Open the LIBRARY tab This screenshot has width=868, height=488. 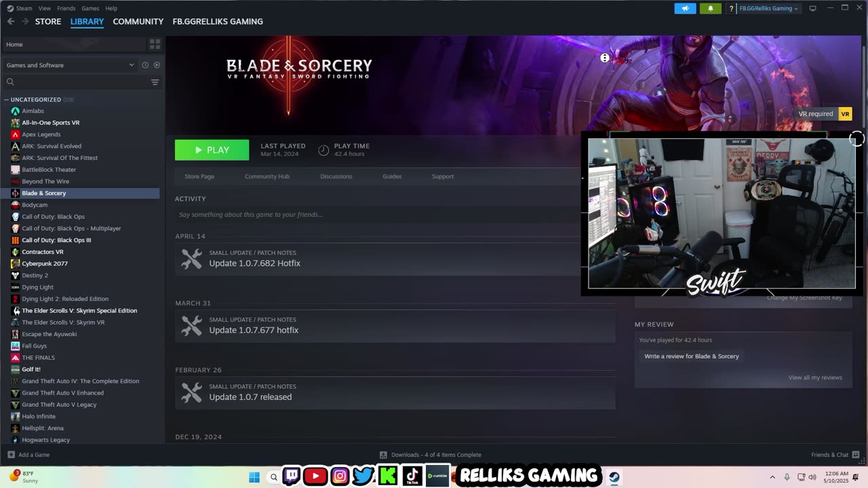(x=87, y=22)
